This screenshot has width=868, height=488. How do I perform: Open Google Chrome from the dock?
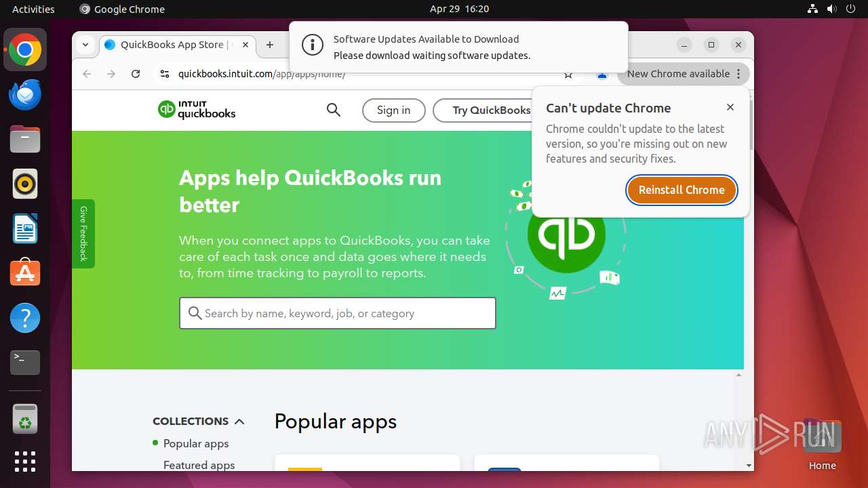(x=25, y=50)
